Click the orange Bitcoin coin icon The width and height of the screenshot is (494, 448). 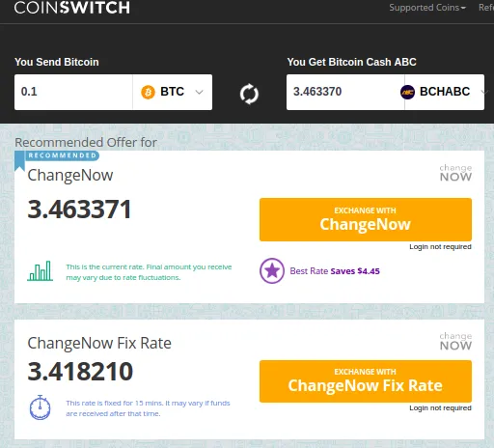pyautogui.click(x=148, y=93)
